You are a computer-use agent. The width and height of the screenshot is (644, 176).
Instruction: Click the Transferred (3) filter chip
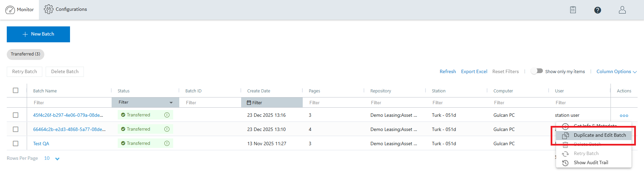point(25,54)
